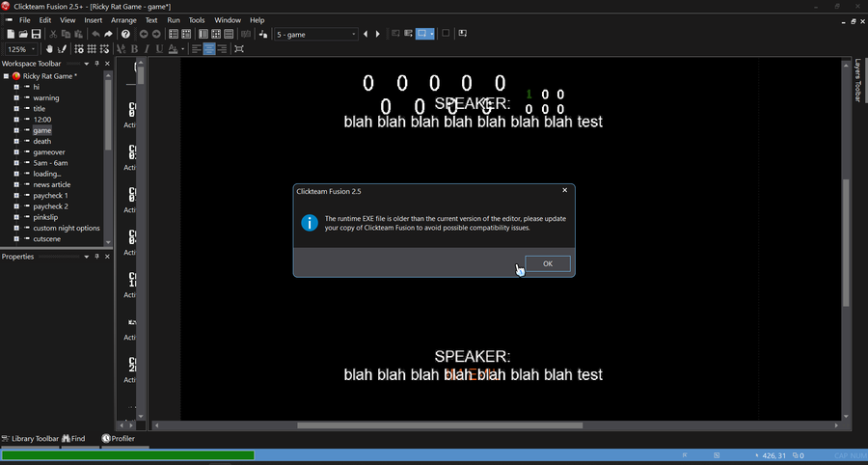This screenshot has width=868, height=465.
Task: Open the Tools menu
Action: click(x=197, y=20)
